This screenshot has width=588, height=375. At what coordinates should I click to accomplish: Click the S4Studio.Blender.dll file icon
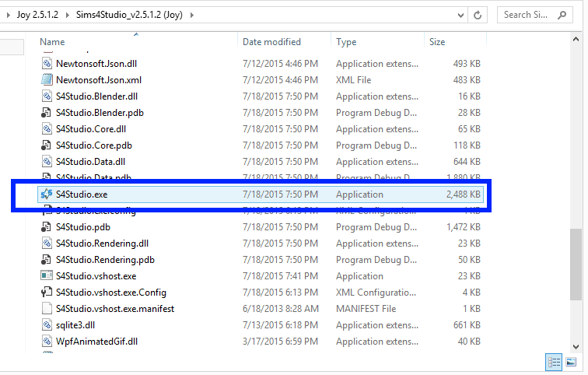pos(47,96)
